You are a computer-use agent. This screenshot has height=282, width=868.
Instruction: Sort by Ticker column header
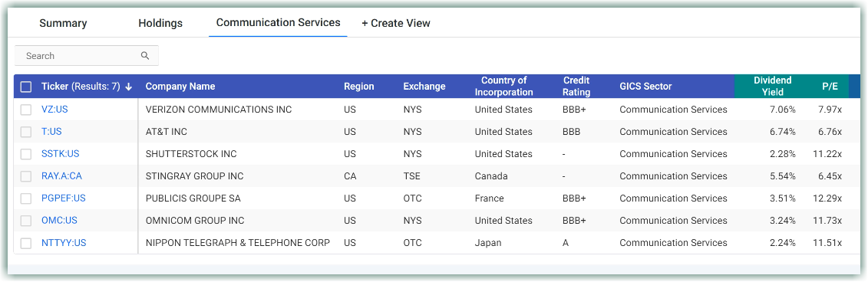pyautogui.click(x=81, y=87)
